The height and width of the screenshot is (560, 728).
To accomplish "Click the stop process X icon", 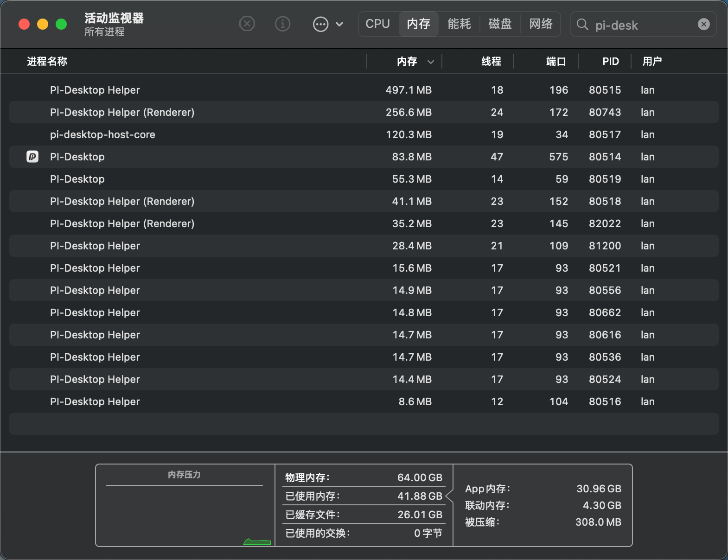I will (x=247, y=24).
